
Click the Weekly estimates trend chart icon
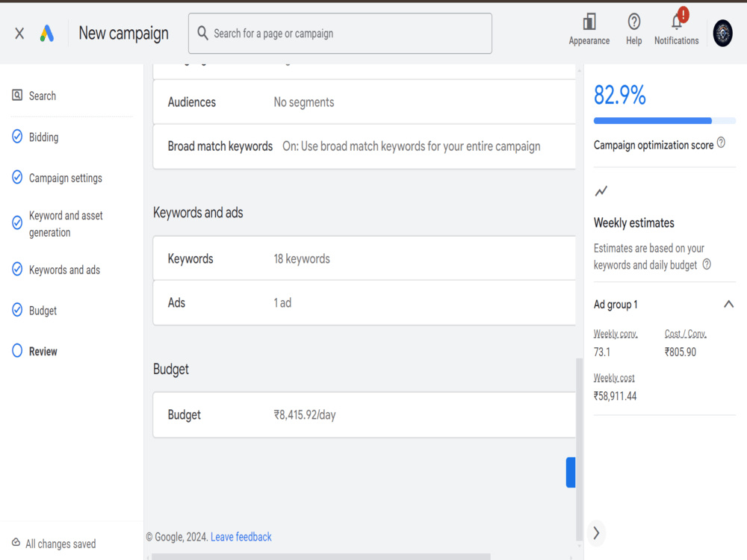[x=601, y=191]
